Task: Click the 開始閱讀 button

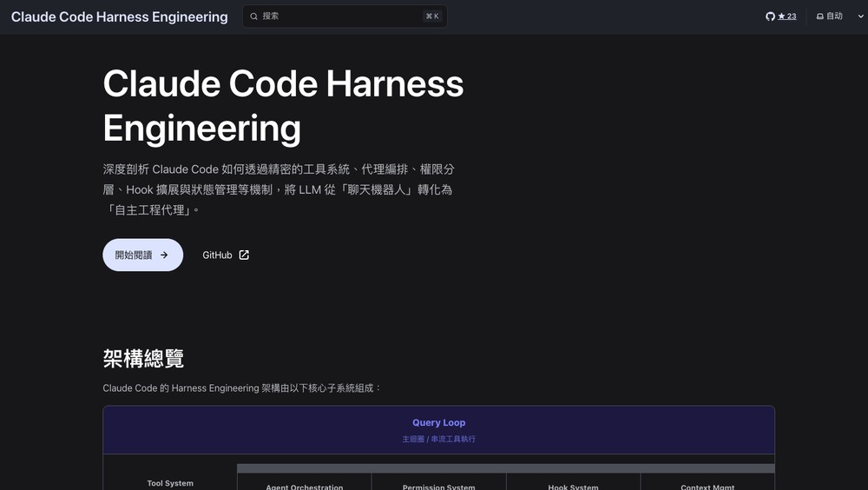Action: (143, 255)
